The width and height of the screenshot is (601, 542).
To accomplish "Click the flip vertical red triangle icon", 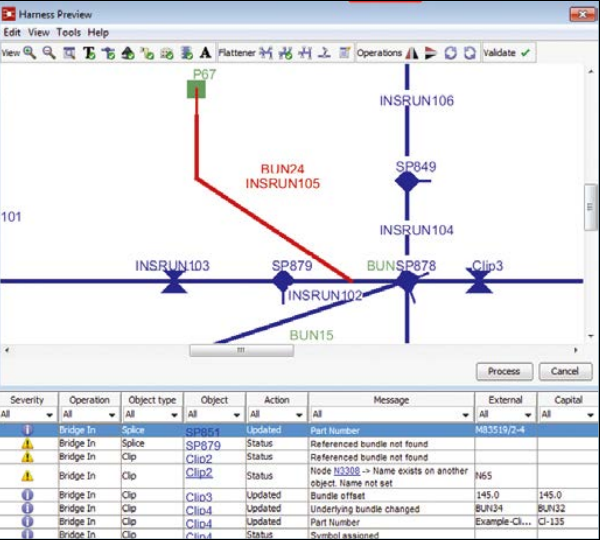I will [x=431, y=52].
